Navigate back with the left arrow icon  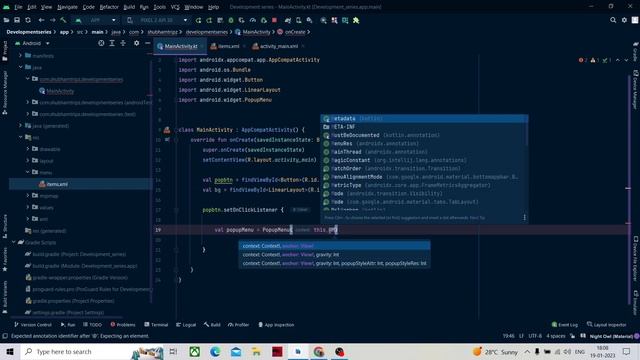41,20
